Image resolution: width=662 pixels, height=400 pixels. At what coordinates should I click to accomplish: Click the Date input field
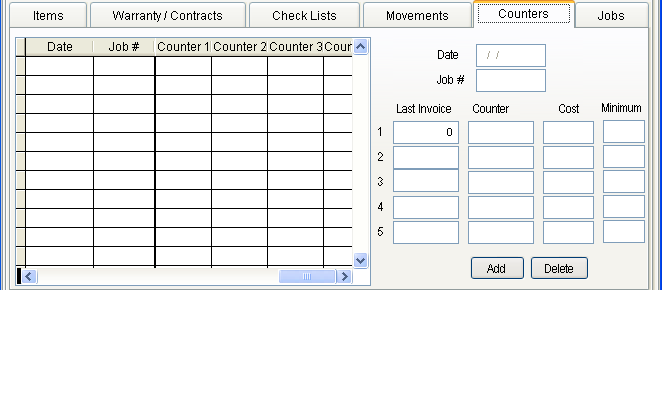pyautogui.click(x=510, y=56)
